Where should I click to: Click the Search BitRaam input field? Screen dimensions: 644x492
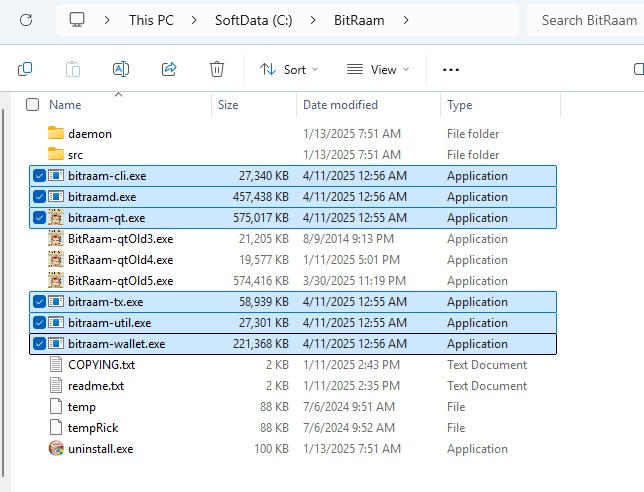pyautogui.click(x=585, y=20)
